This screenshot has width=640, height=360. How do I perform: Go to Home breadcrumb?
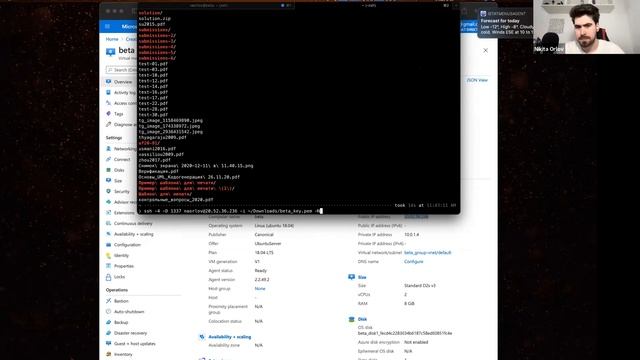pos(112,39)
